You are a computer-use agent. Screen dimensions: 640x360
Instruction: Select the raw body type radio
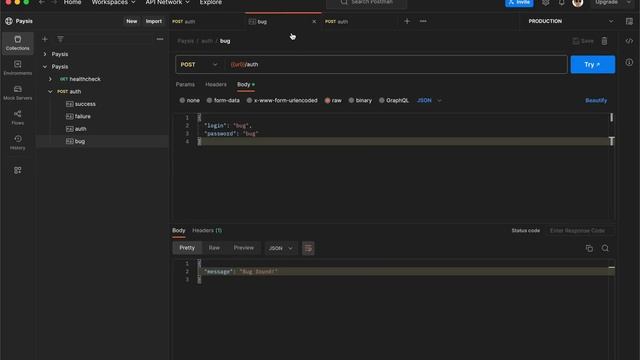(327, 100)
